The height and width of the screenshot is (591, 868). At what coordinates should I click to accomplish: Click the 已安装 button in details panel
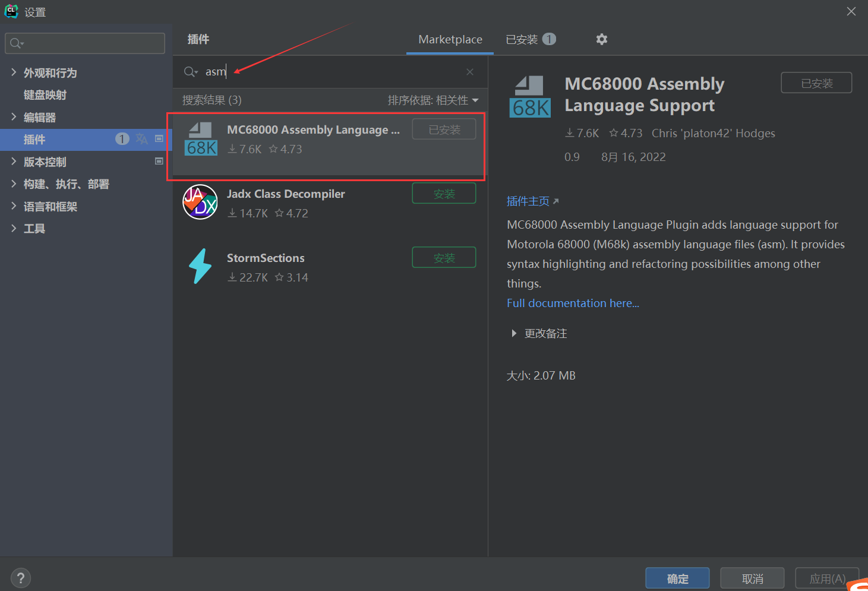(816, 83)
